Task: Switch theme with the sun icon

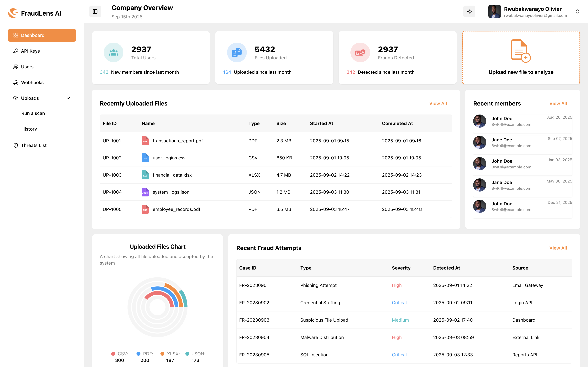Action: point(469,11)
